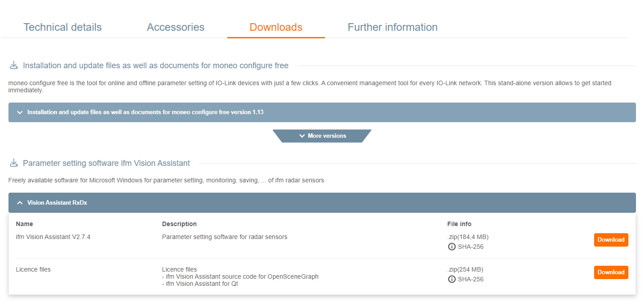Click the .zip(184,4 MB) file size text
This screenshot has width=644, height=305.
coord(468,237)
